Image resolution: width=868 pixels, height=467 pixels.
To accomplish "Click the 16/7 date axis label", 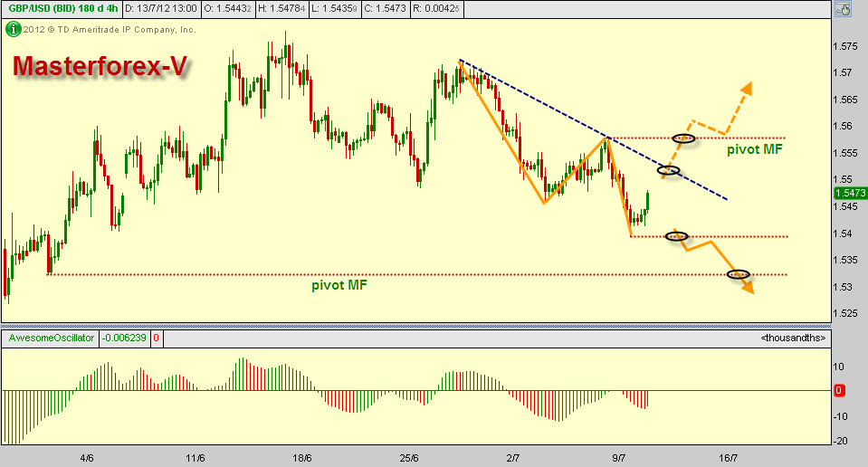I will [x=729, y=458].
